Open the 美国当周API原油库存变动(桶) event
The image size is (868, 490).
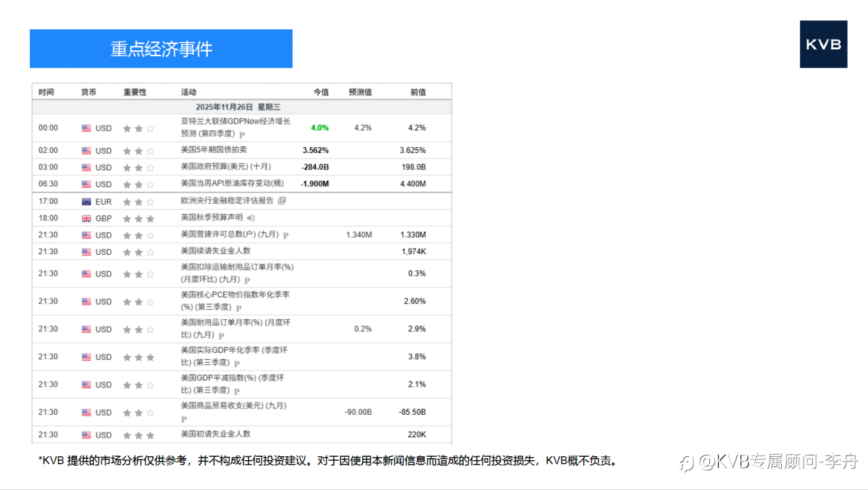[233, 184]
